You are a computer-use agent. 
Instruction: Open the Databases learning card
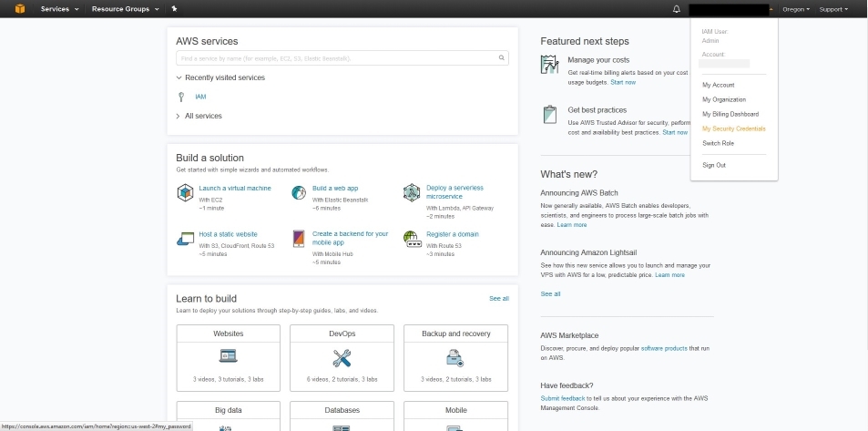pyautogui.click(x=342, y=416)
